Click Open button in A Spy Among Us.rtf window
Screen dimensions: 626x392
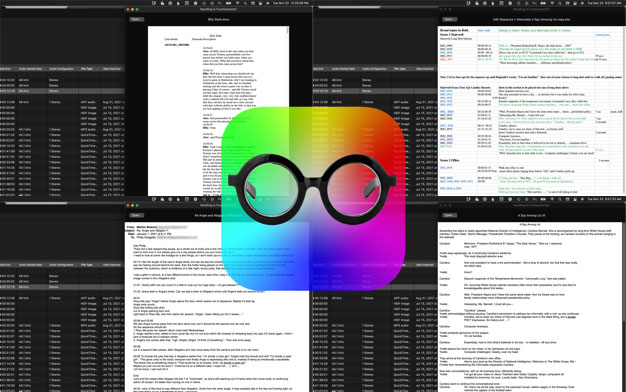click(x=449, y=215)
